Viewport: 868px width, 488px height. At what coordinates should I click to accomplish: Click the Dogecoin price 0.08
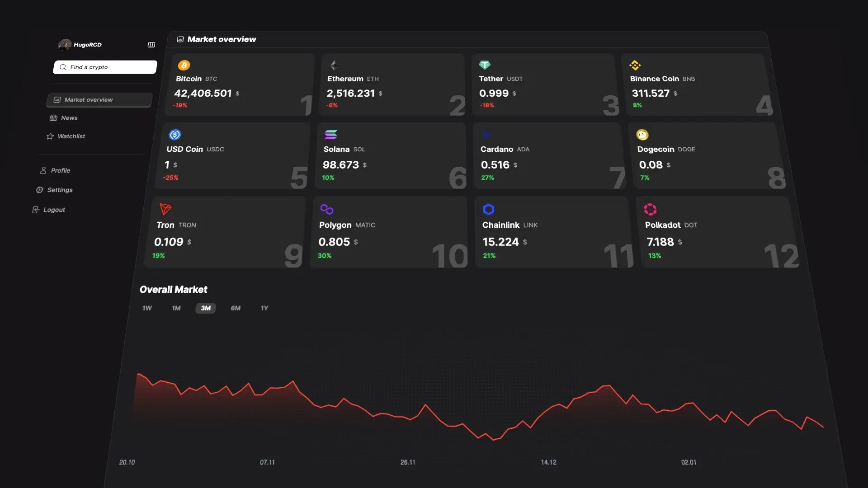coord(651,165)
